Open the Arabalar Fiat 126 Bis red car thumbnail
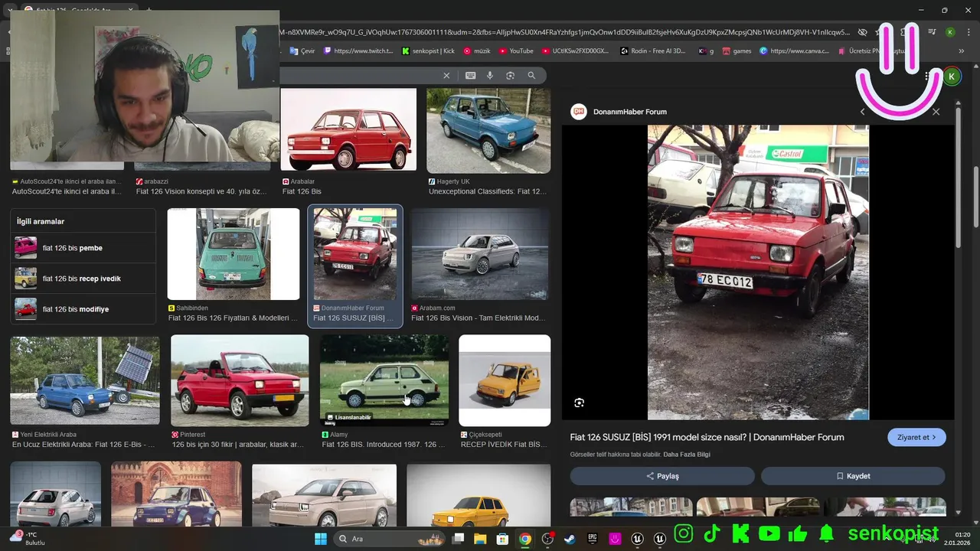 pyautogui.click(x=348, y=129)
